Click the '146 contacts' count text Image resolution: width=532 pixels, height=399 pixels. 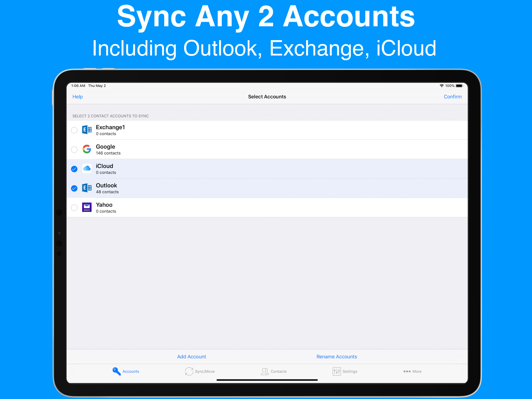pyautogui.click(x=108, y=153)
